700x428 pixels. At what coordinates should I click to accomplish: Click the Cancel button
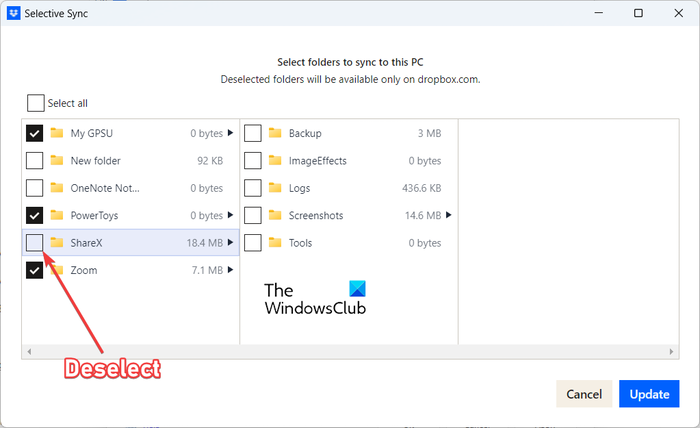tap(584, 394)
